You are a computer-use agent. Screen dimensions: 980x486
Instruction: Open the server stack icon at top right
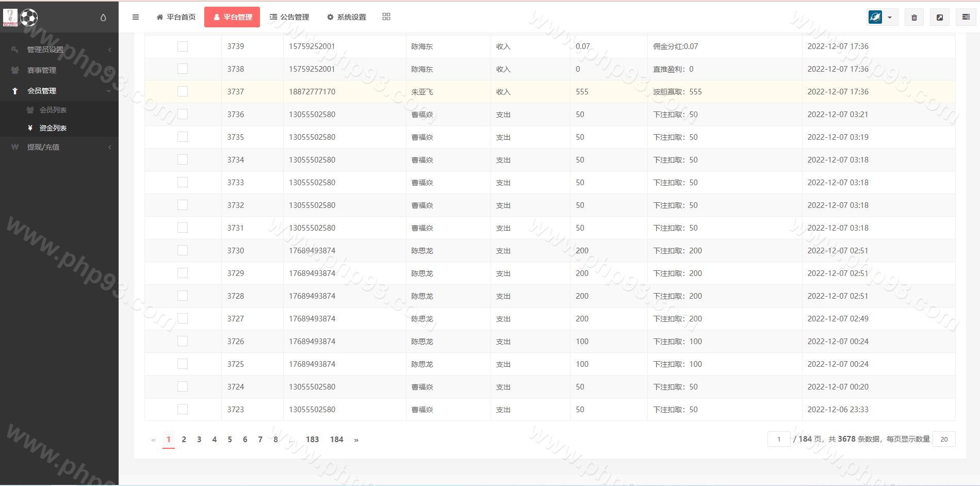click(x=966, y=17)
